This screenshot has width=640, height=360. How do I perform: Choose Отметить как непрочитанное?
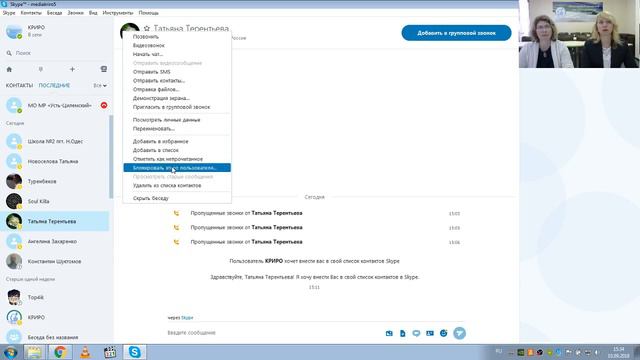click(x=177, y=159)
